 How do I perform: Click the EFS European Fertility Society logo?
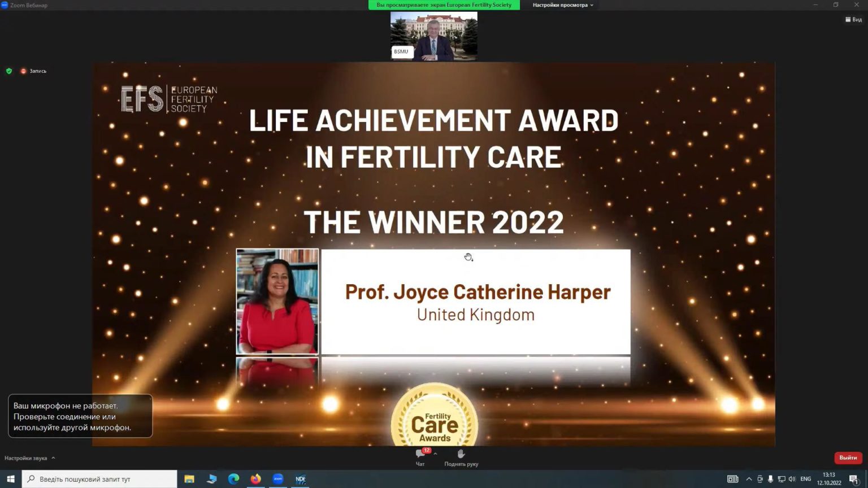coord(169,99)
